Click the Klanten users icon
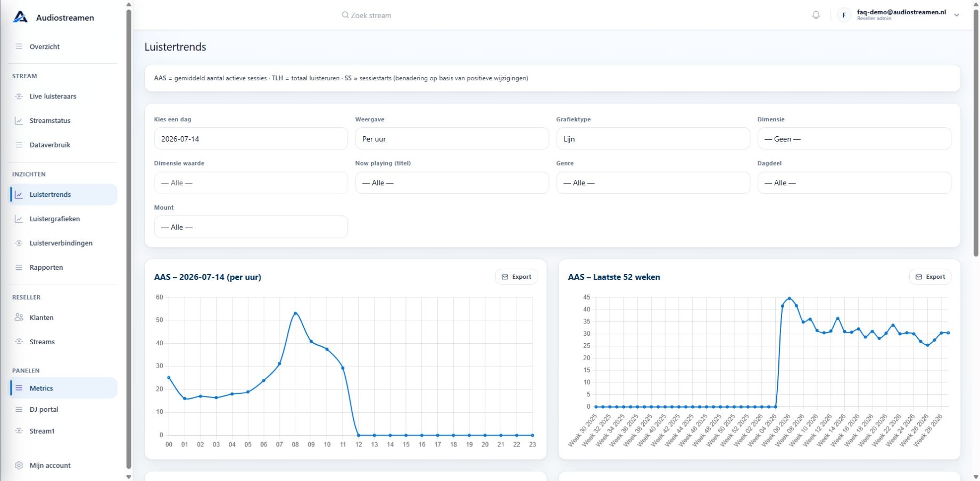Screen dimensions: 980x481 click(x=19, y=317)
